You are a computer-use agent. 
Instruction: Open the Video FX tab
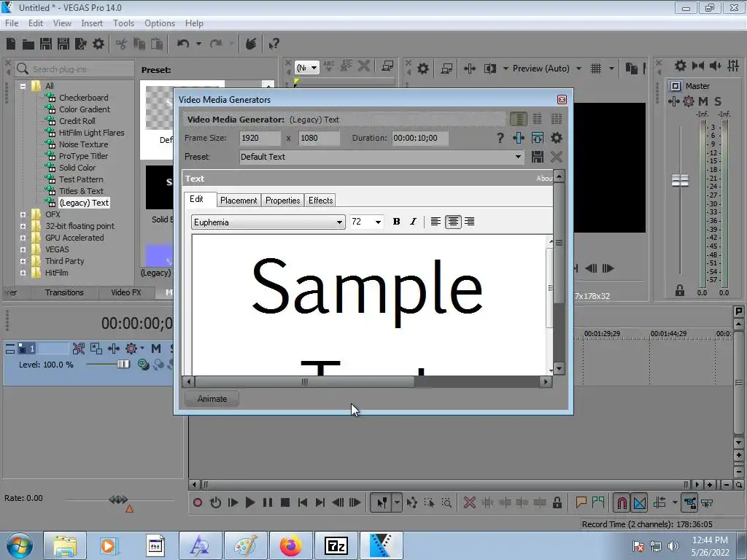pyautogui.click(x=125, y=292)
